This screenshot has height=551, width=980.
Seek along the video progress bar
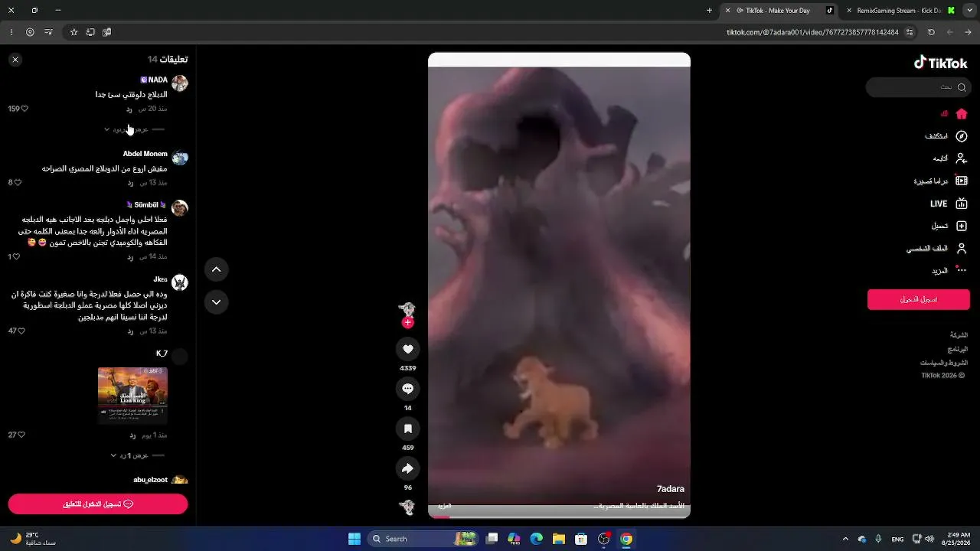(559, 517)
